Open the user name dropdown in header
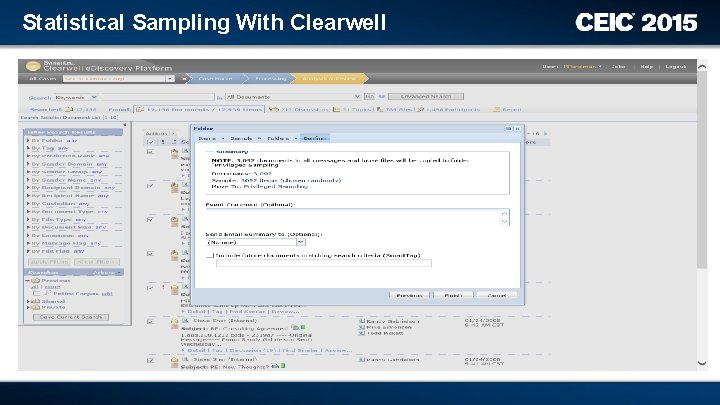This screenshot has width=720, height=405. click(582, 67)
